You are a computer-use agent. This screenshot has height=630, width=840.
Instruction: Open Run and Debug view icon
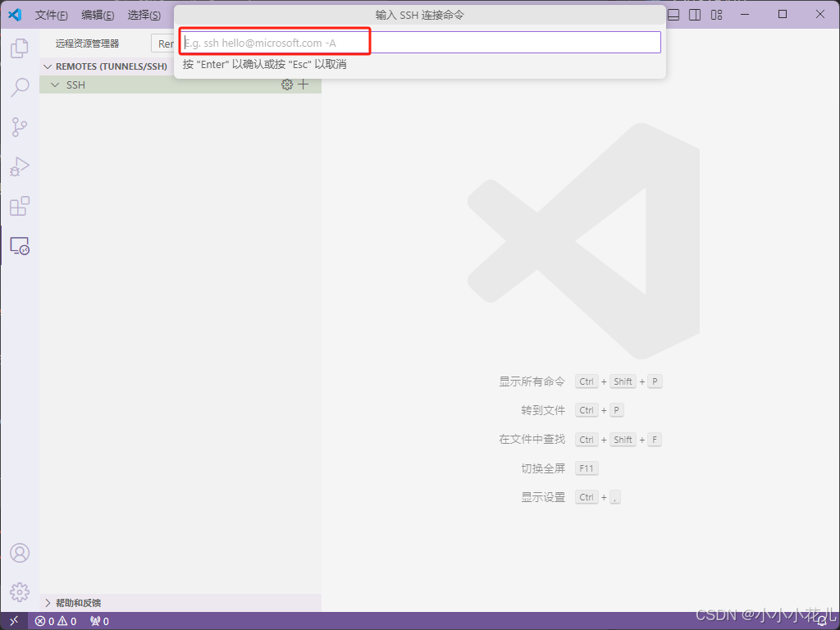point(20,167)
